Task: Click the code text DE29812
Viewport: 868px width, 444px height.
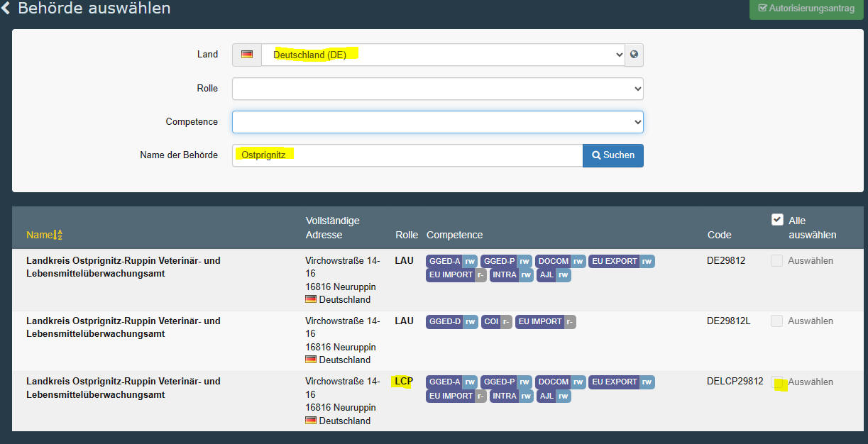Action: [x=726, y=261]
